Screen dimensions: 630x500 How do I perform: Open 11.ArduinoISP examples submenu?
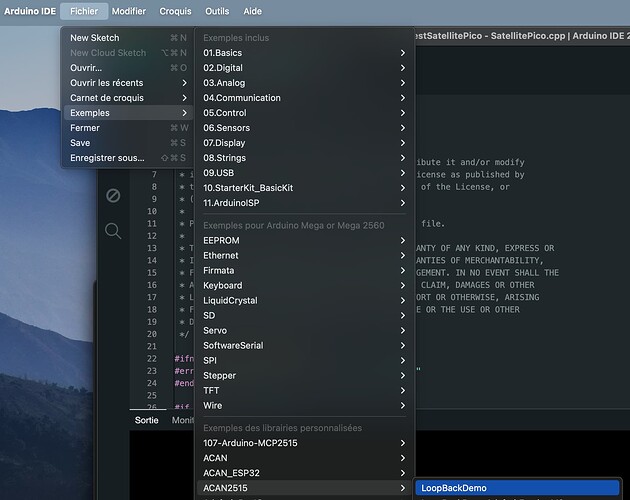point(305,203)
